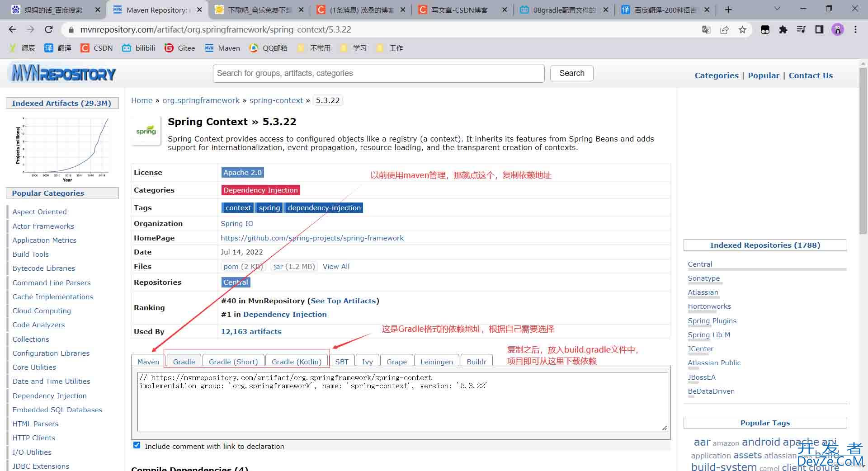Click the browser address bar URL

[216, 29]
